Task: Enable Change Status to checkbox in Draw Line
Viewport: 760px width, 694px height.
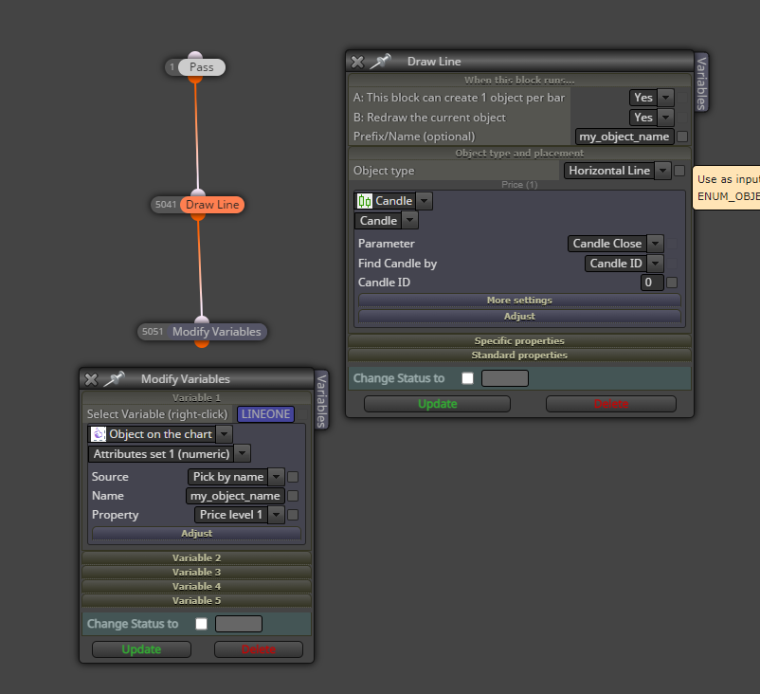Action: click(468, 378)
